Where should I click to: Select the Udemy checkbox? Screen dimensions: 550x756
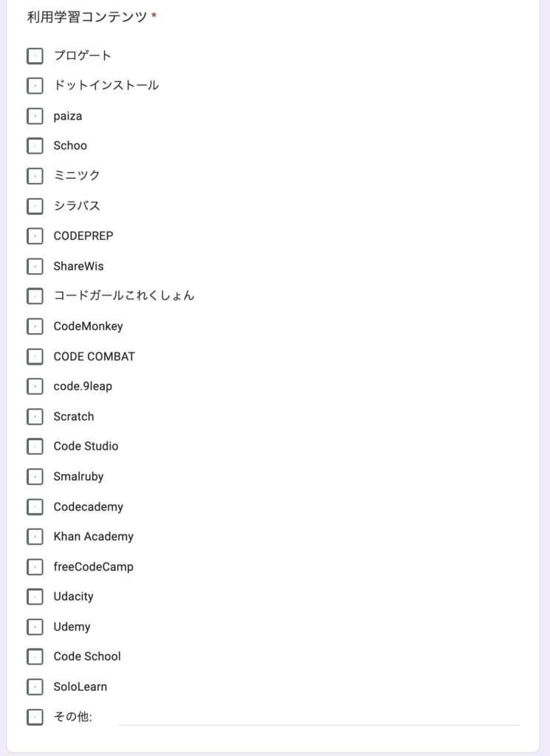point(35,627)
